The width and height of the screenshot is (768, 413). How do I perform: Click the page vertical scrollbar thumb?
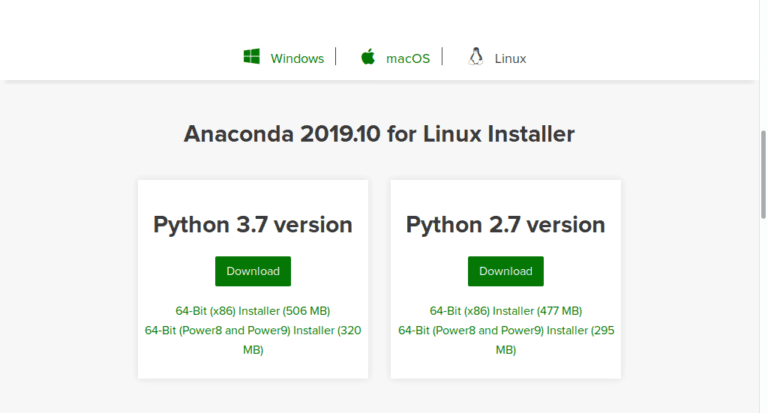763,174
